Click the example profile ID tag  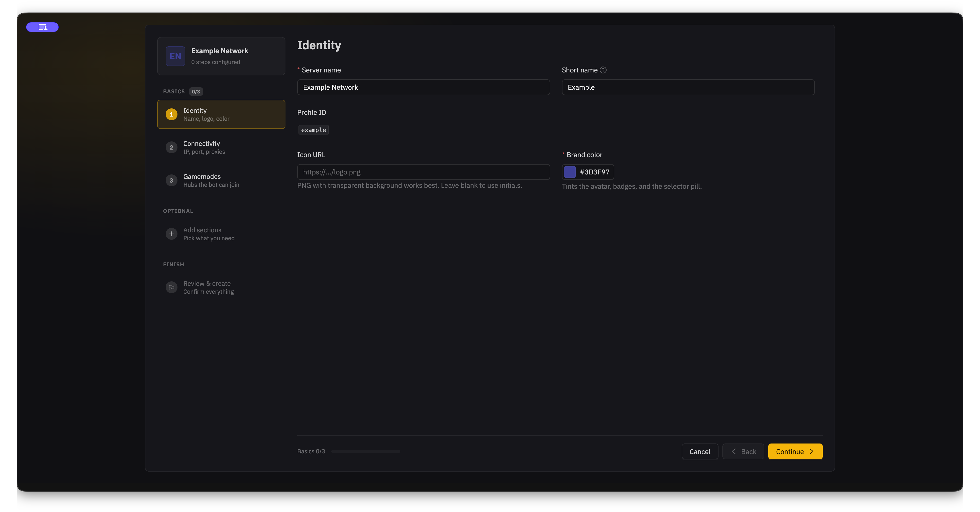pos(313,130)
